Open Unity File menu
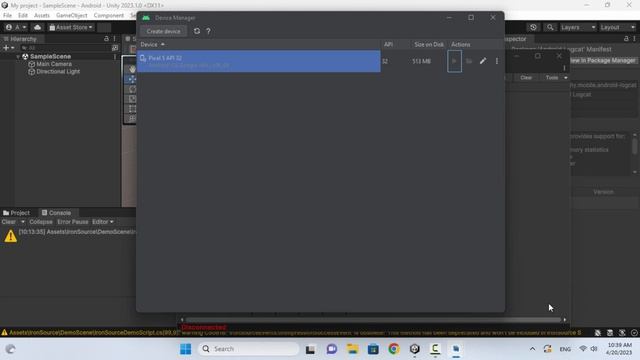 click(x=7, y=16)
